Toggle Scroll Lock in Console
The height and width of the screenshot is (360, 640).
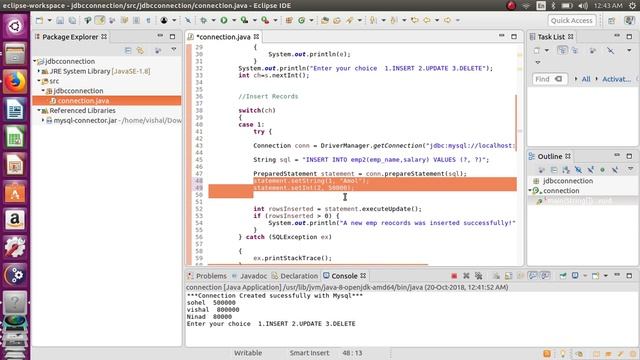508,276
